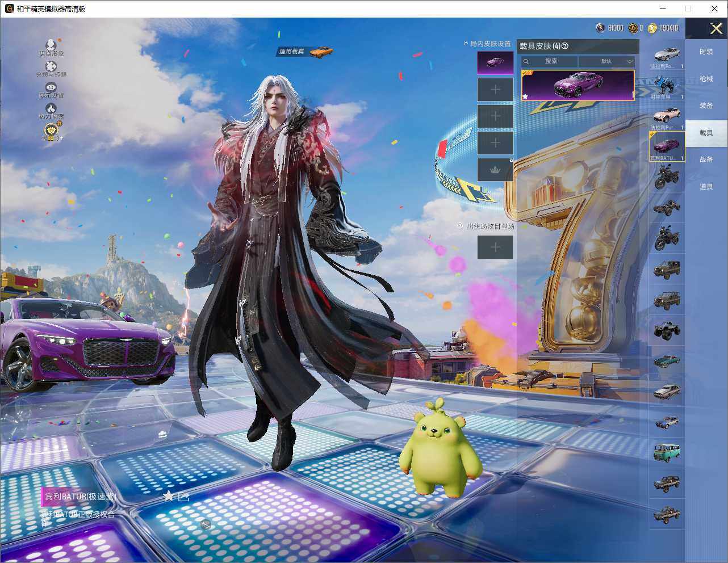Click the 载具皮肤 (4) panel title
This screenshot has width=728, height=563.
(540, 46)
